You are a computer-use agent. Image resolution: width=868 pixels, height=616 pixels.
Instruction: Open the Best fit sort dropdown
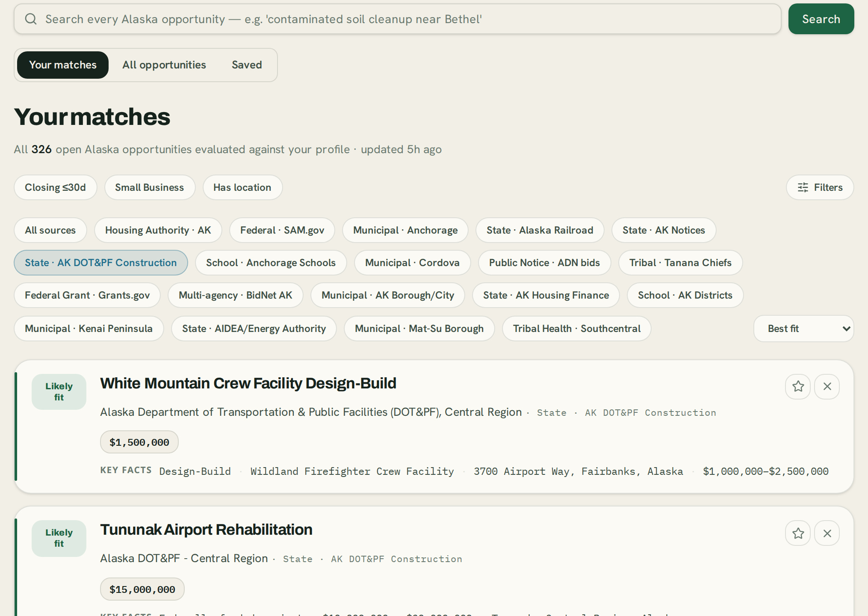[x=803, y=329]
